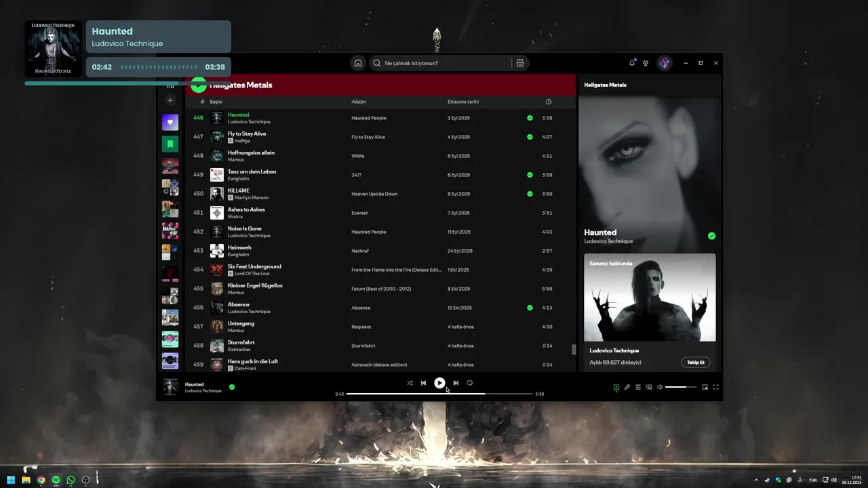Open the playback queue
Screen dimensions: 868x488
pos(638,387)
